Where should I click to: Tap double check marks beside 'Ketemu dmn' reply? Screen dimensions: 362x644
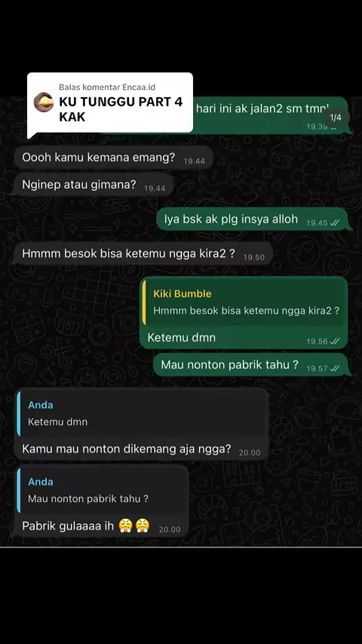tap(335, 341)
